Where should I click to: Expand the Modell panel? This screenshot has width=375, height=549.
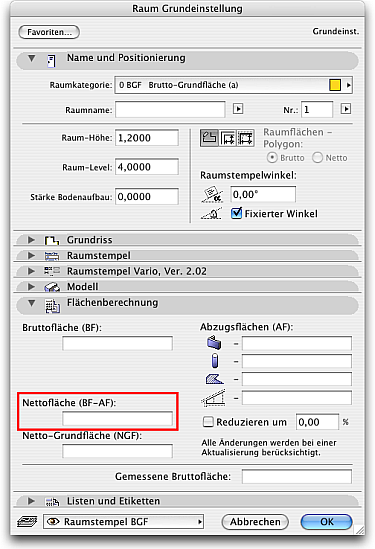[x=32, y=287]
